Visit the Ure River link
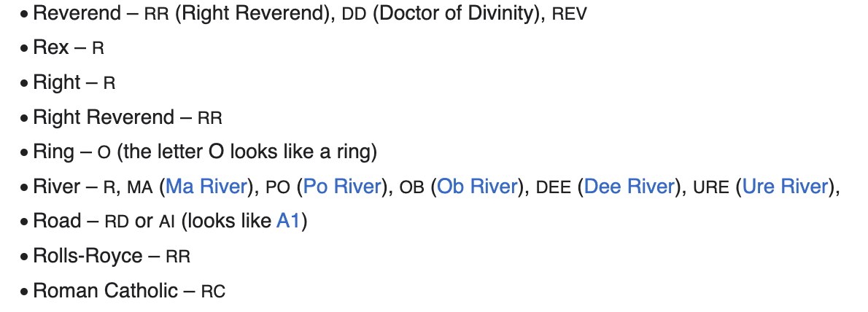 pyautogui.click(x=785, y=187)
